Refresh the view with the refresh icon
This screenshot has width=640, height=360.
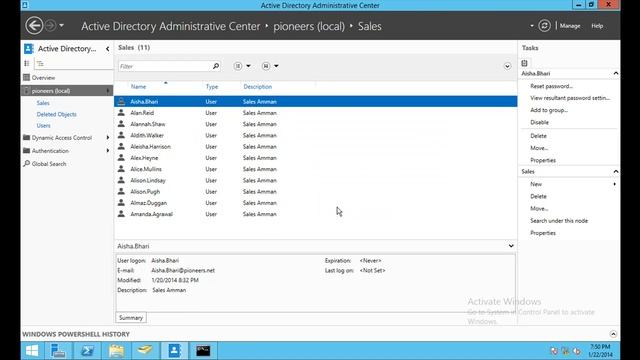tap(544, 26)
